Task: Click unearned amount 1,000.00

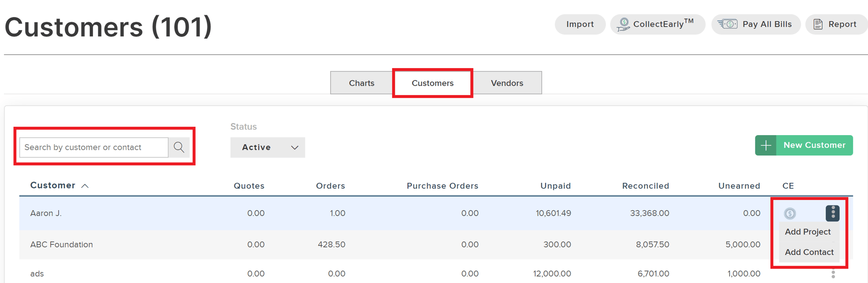Action: coord(744,274)
